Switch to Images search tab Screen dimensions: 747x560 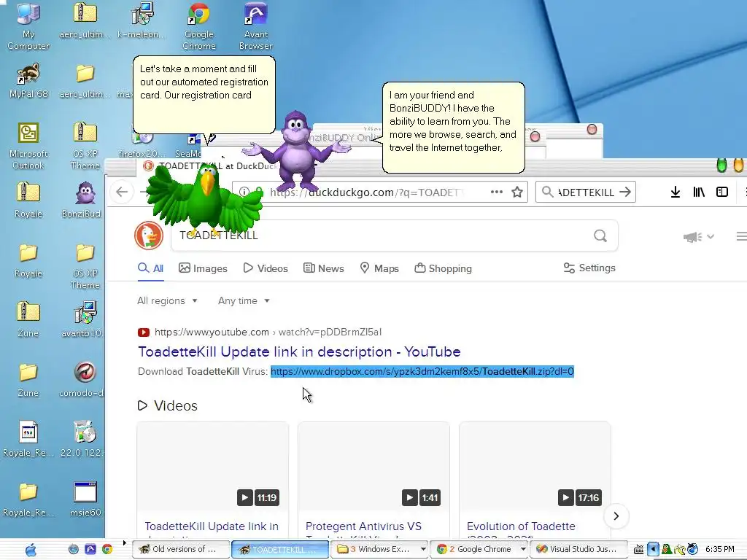tap(203, 268)
